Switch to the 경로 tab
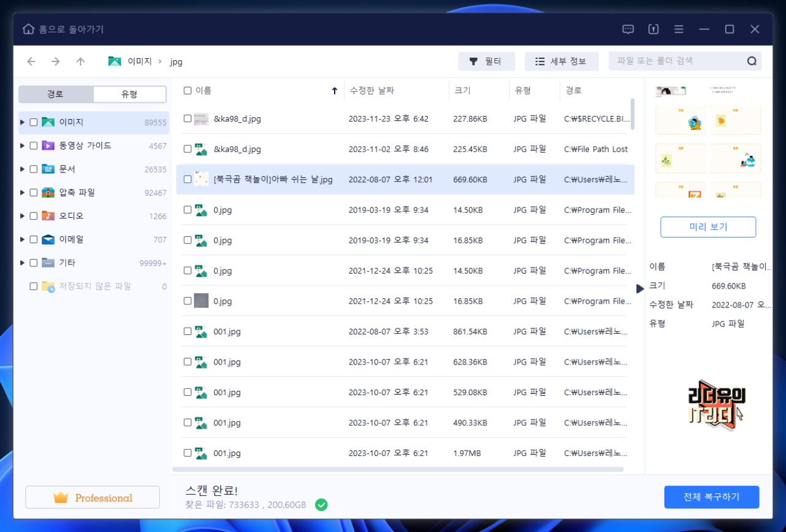Screen dimensions: 786x532 [x=56, y=94]
